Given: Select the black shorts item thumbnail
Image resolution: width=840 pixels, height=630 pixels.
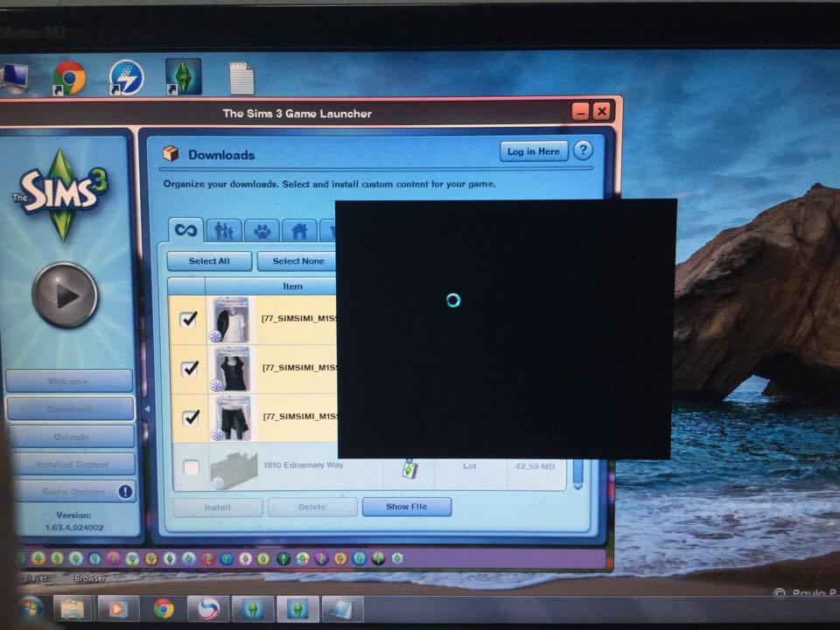Looking at the screenshot, I should [232, 418].
